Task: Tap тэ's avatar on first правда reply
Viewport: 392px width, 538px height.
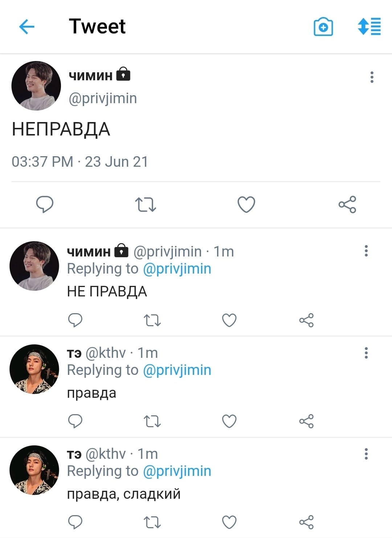Action: [x=34, y=369]
